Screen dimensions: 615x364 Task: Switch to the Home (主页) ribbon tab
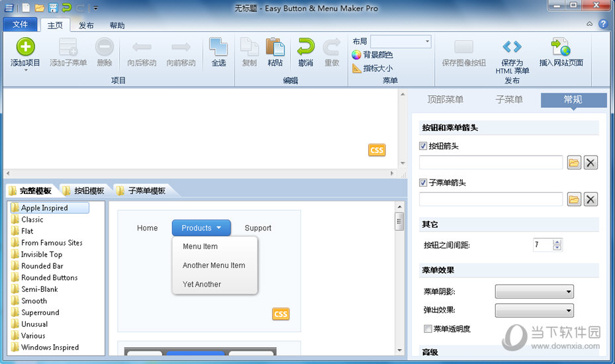(55, 25)
